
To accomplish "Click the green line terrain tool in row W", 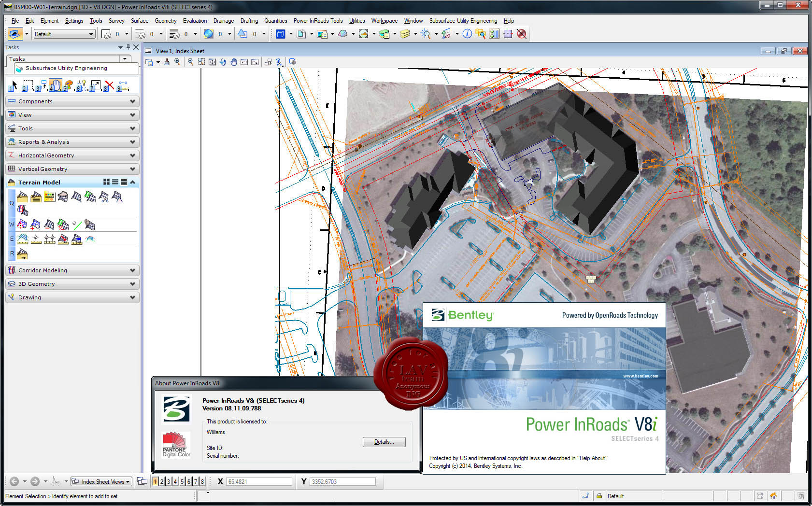I will point(76,225).
